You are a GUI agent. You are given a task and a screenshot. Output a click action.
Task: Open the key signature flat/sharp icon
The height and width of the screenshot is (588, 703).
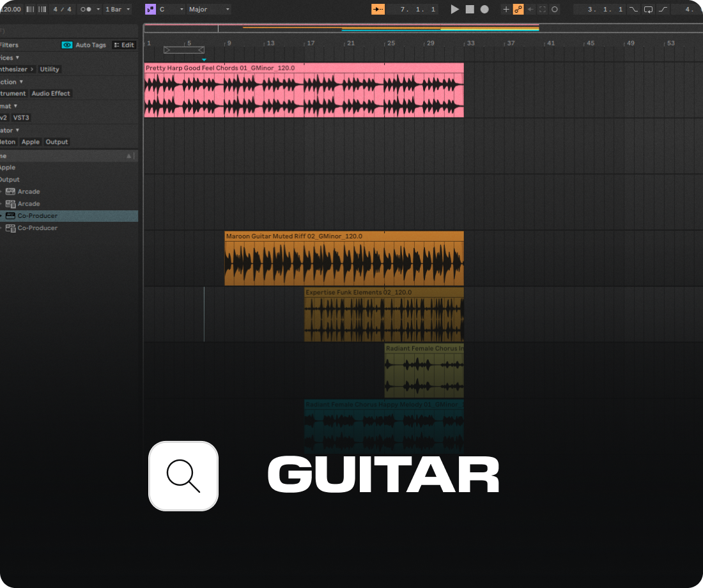coord(150,9)
